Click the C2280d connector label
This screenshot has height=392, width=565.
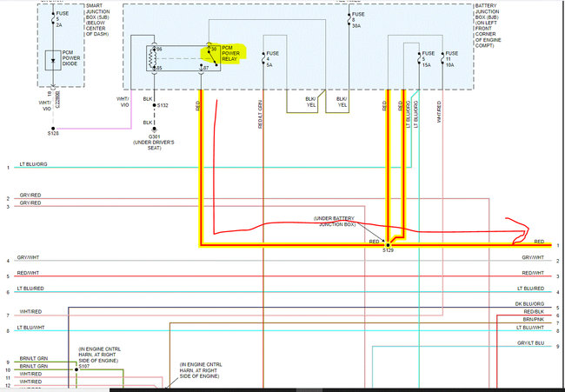click(x=58, y=99)
